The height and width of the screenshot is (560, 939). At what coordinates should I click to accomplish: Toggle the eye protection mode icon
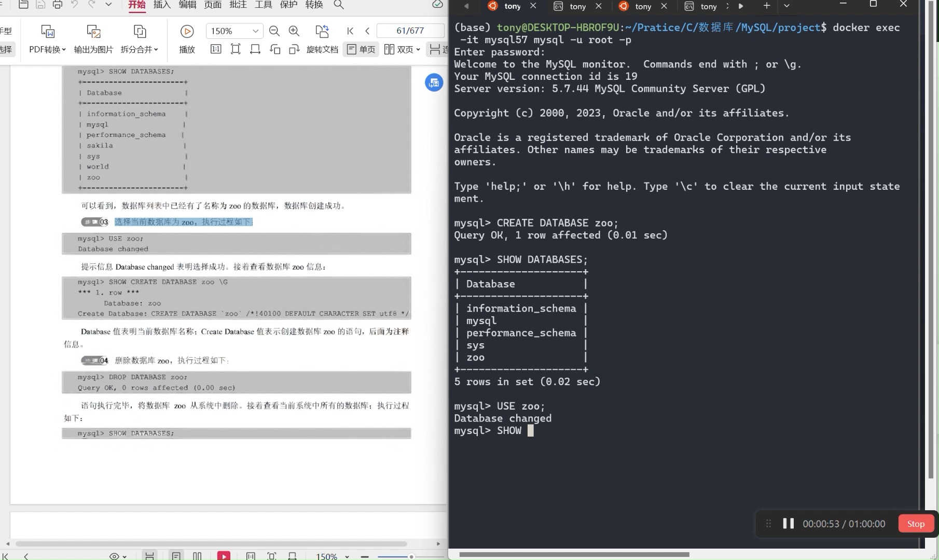(x=114, y=556)
